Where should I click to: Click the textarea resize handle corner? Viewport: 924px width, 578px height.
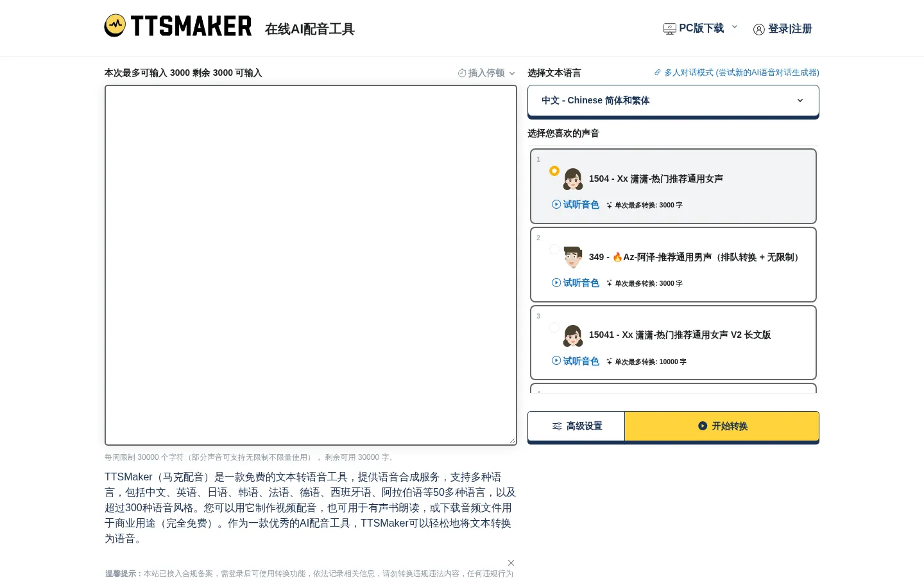point(512,441)
